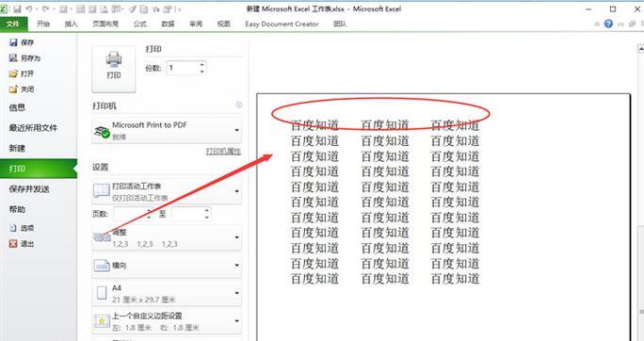Click the 另存为 save-as icon

click(13, 57)
